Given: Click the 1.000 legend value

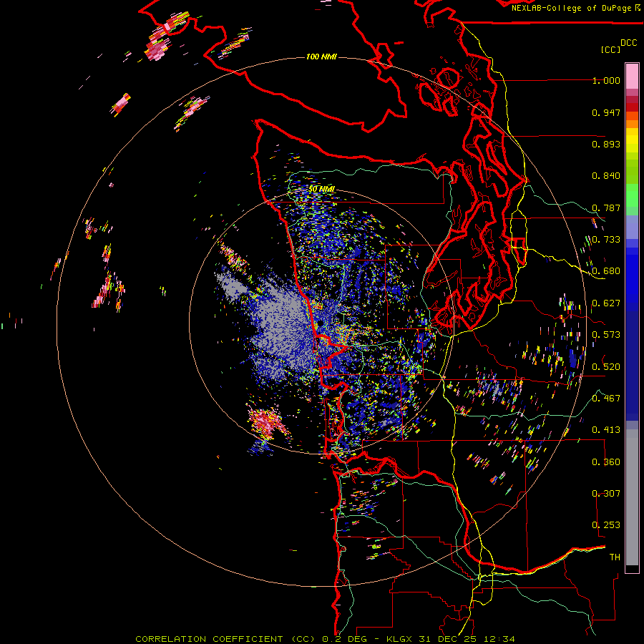Looking at the screenshot, I should 606,80.
